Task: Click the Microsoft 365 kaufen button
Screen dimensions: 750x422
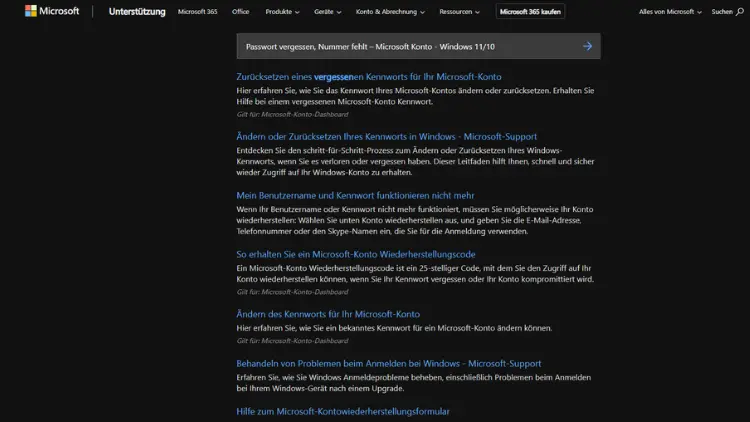Action: click(x=530, y=11)
